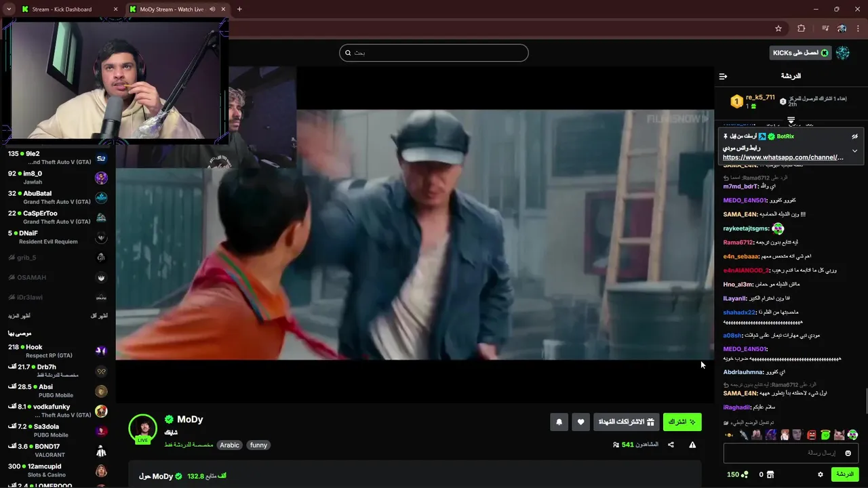Open chat settings gear icon
Image resolution: width=868 pixels, height=488 pixels.
(x=820, y=474)
